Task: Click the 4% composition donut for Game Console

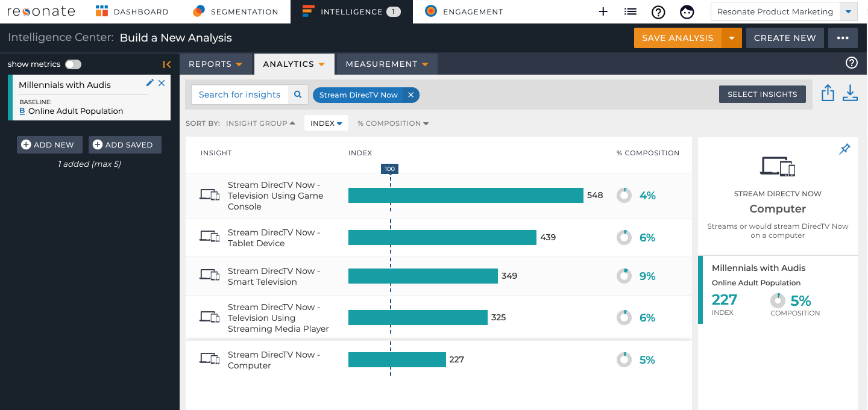Action: [624, 196]
